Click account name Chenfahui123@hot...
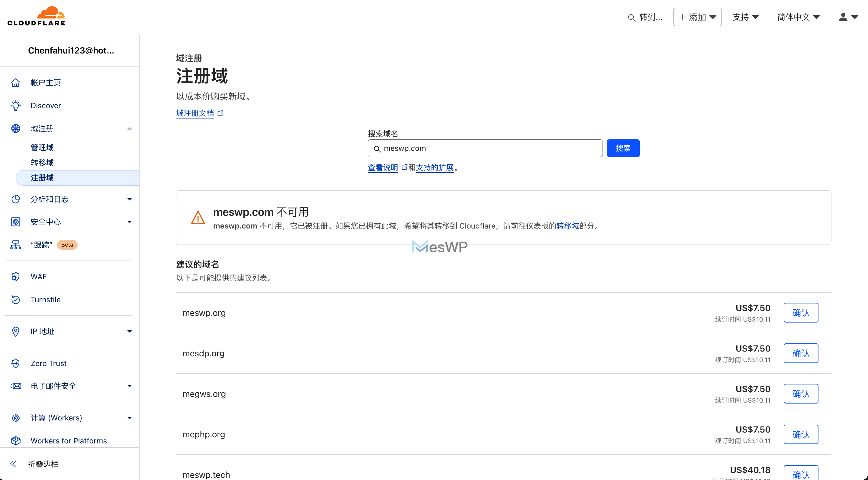 pyautogui.click(x=71, y=50)
